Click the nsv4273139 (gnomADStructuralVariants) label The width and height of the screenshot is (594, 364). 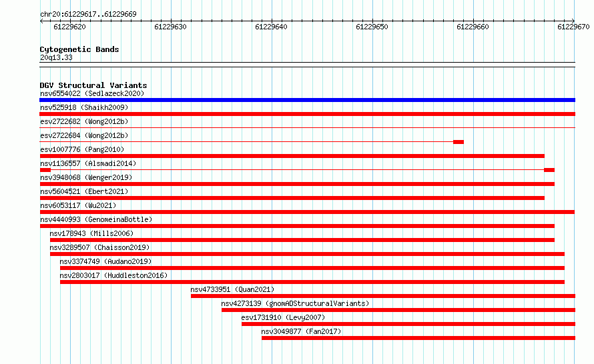[295, 303]
